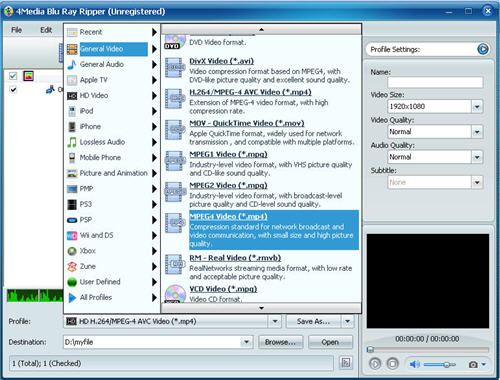Viewport: 500px width, 380px height.
Task: Click the MOV QuickTime format icon
Action: click(x=175, y=130)
